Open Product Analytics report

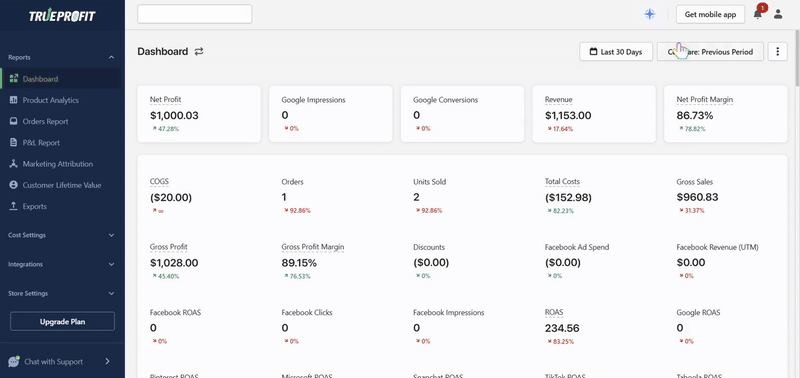(x=51, y=100)
